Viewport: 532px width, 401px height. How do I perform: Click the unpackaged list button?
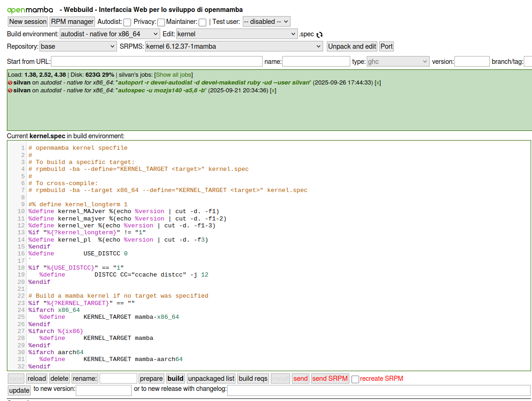tap(211, 378)
